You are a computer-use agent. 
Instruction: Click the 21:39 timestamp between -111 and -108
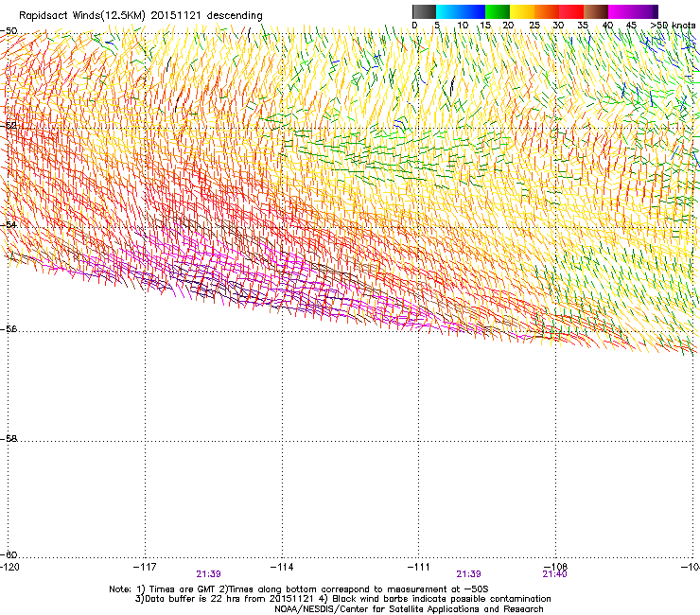(468, 574)
